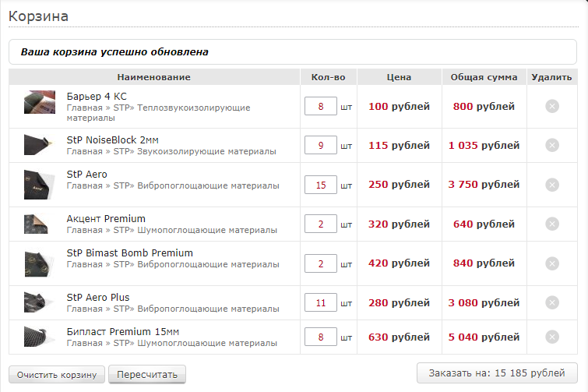Screen dimensions: 588x392
Task: Select quantity box of StP Aero
Action: pos(321,185)
